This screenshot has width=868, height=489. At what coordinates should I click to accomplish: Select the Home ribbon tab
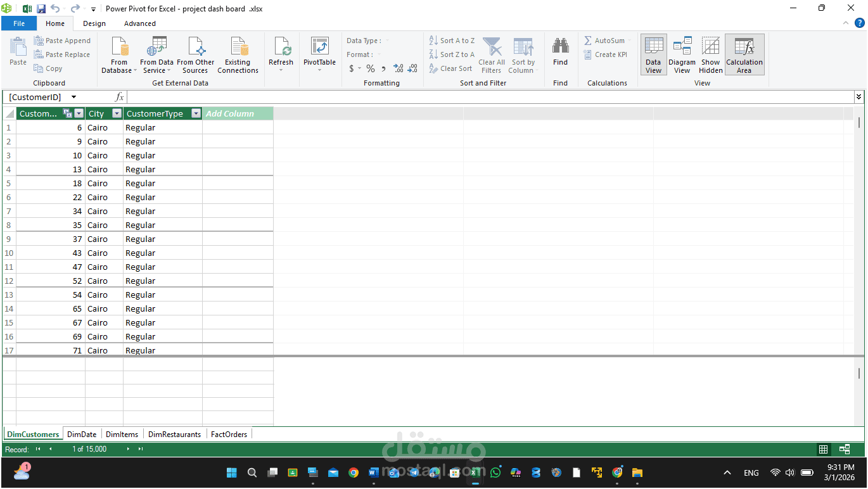pos(55,23)
